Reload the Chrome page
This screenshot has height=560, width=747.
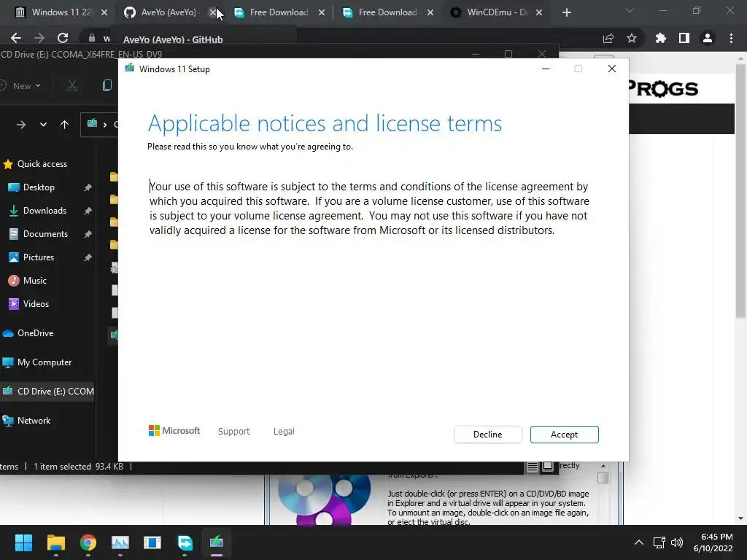(x=63, y=38)
